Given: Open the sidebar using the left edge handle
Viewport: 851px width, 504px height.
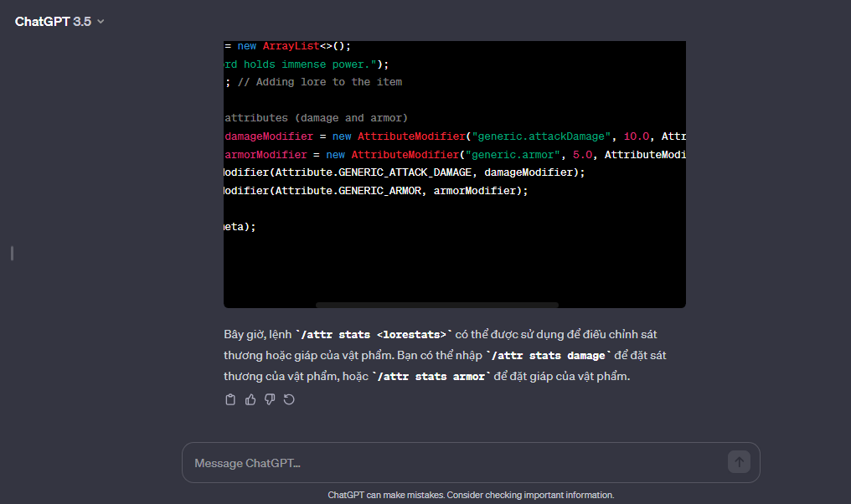Looking at the screenshot, I should tap(12, 253).
